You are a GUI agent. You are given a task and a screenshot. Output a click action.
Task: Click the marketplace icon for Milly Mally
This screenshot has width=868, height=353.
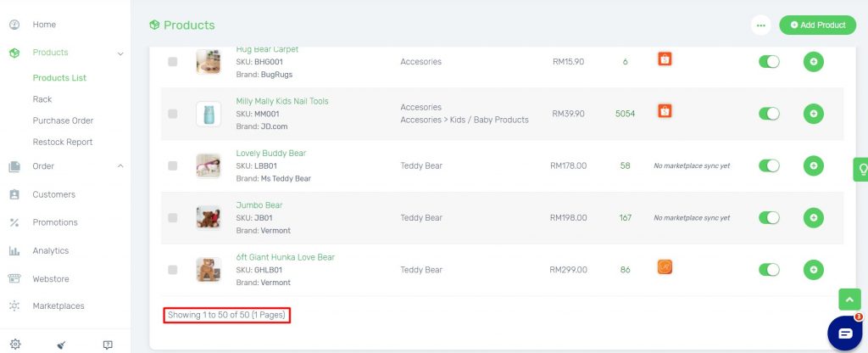click(x=665, y=110)
